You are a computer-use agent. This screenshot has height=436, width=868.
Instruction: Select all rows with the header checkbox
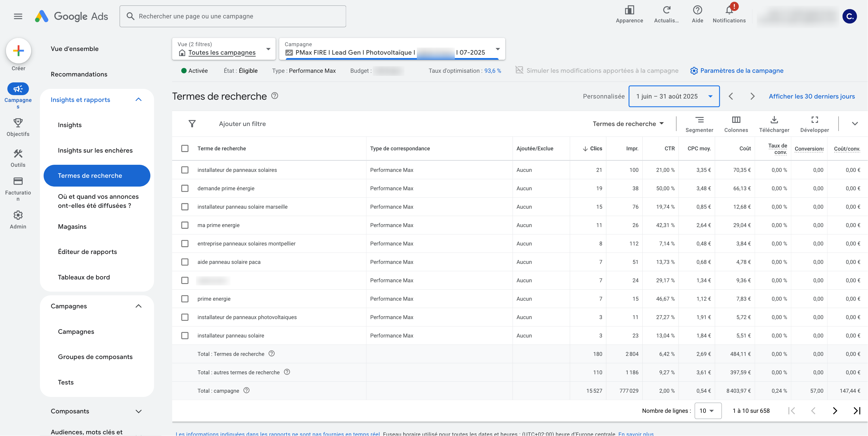(185, 149)
